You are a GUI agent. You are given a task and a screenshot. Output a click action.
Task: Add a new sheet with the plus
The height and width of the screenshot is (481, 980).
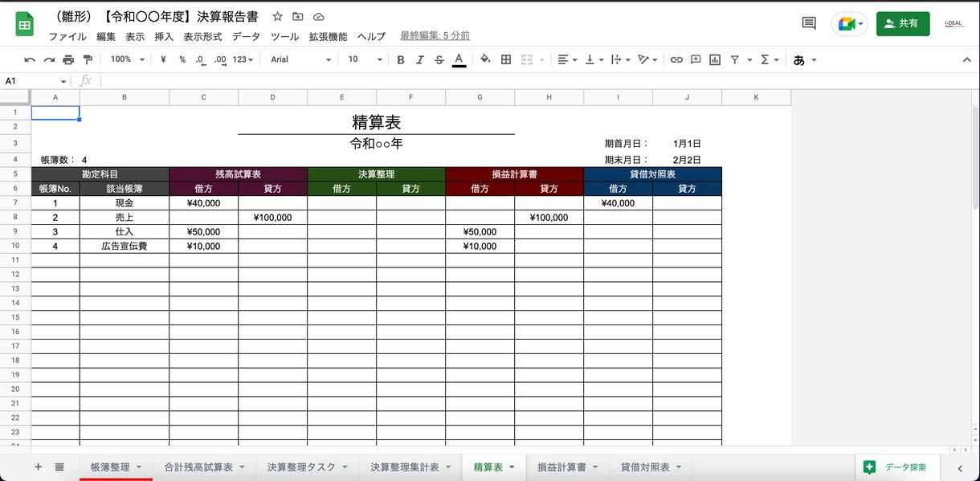coord(38,467)
